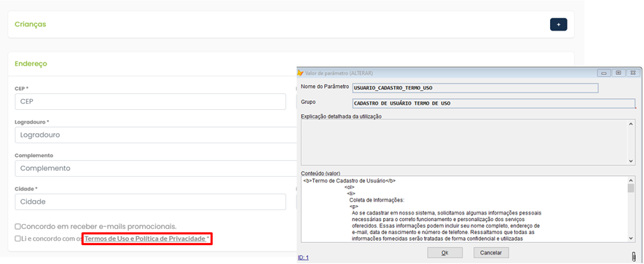This screenshot has width=644, height=264.
Task: Maximize the Valor de parâmetro window
Action: 618,73
